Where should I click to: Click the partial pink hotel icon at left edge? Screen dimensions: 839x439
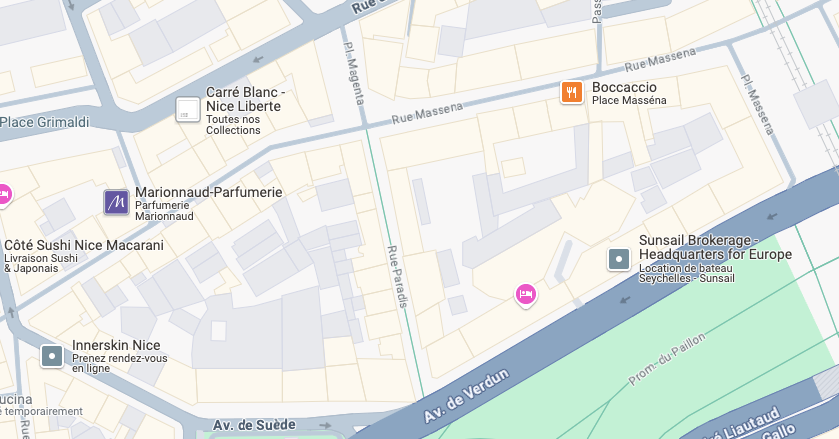point(4,195)
